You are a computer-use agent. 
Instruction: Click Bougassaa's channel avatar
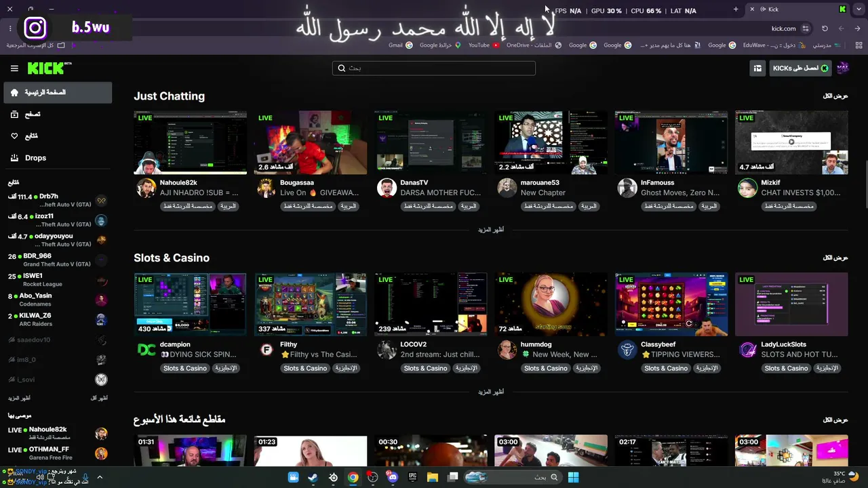tap(267, 188)
